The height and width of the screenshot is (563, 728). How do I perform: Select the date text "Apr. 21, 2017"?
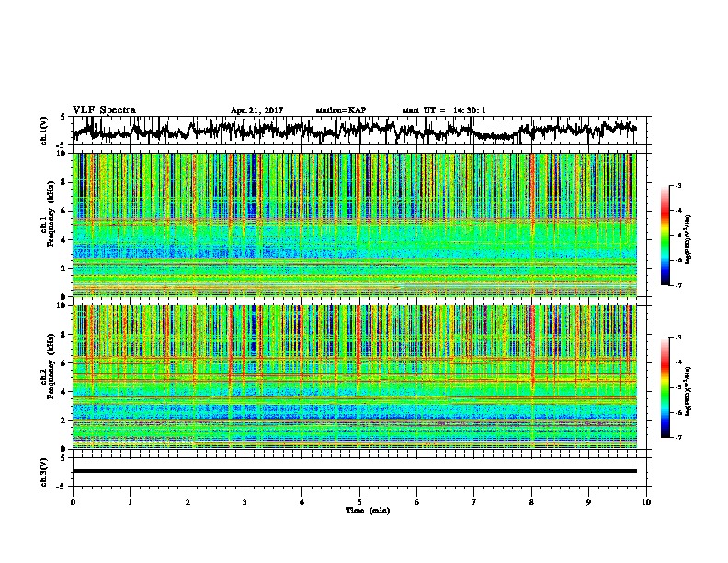(x=256, y=110)
